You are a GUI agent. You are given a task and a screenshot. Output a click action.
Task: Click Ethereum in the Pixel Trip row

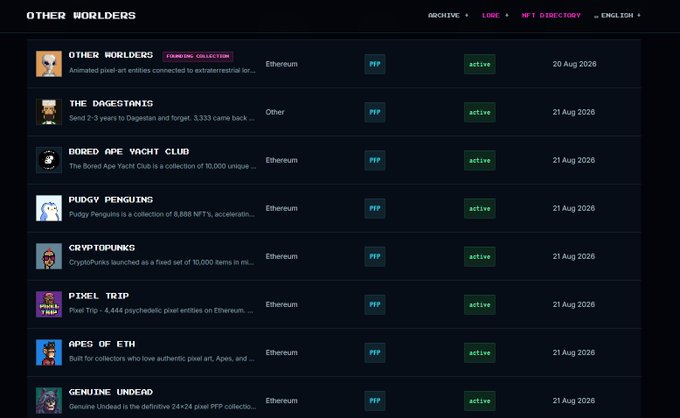281,304
